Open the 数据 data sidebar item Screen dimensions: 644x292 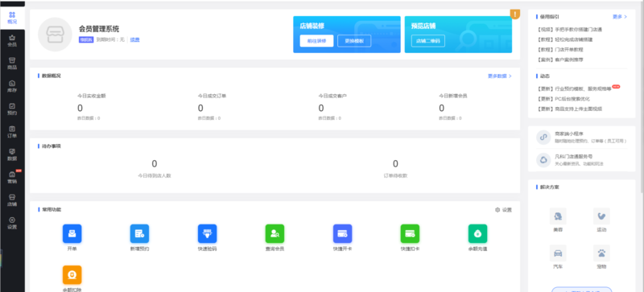click(12, 154)
